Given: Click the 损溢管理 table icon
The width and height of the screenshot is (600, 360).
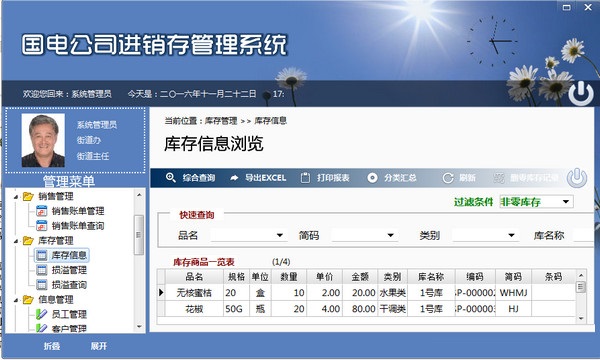Looking at the screenshot, I should pos(41,270).
